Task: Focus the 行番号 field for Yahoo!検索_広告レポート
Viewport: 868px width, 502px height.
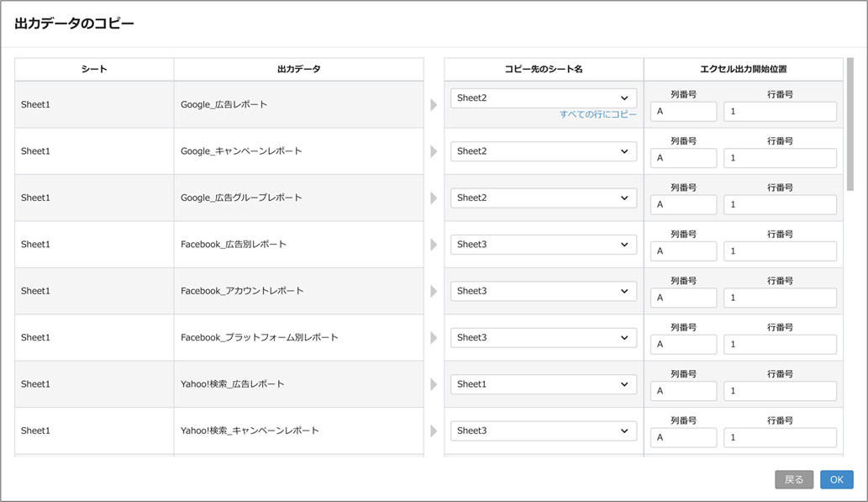Action: tap(780, 391)
